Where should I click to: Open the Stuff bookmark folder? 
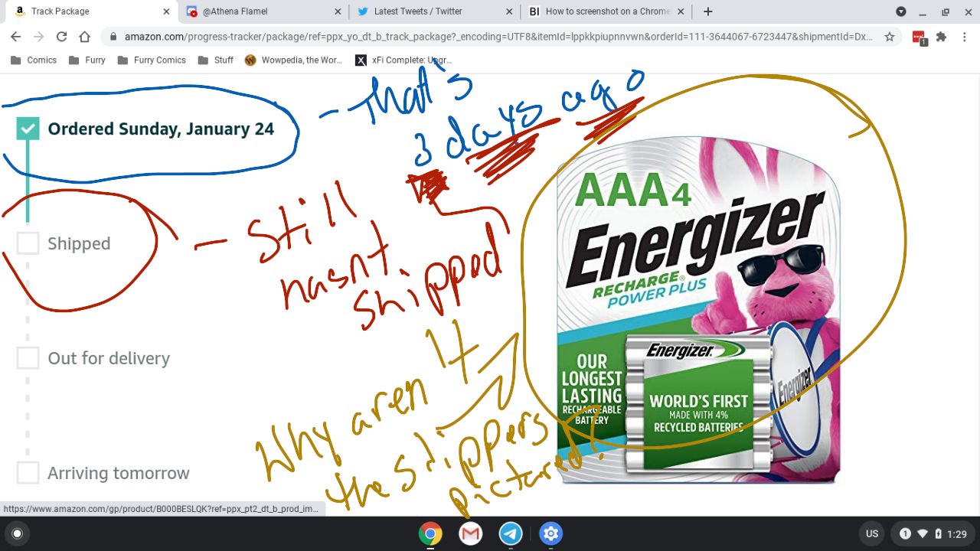pyautogui.click(x=215, y=60)
